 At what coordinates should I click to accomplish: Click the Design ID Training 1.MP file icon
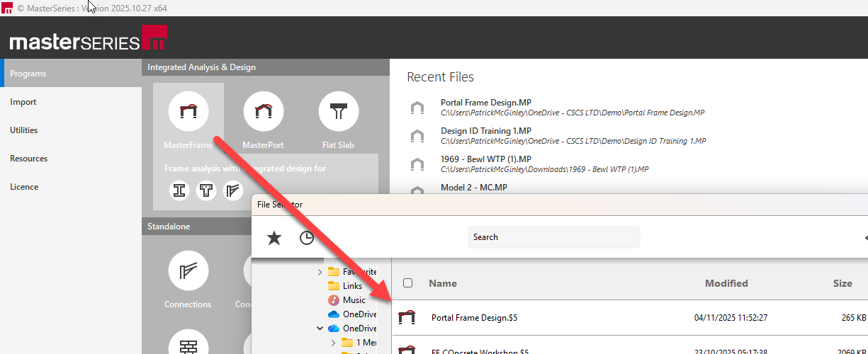coord(417,135)
